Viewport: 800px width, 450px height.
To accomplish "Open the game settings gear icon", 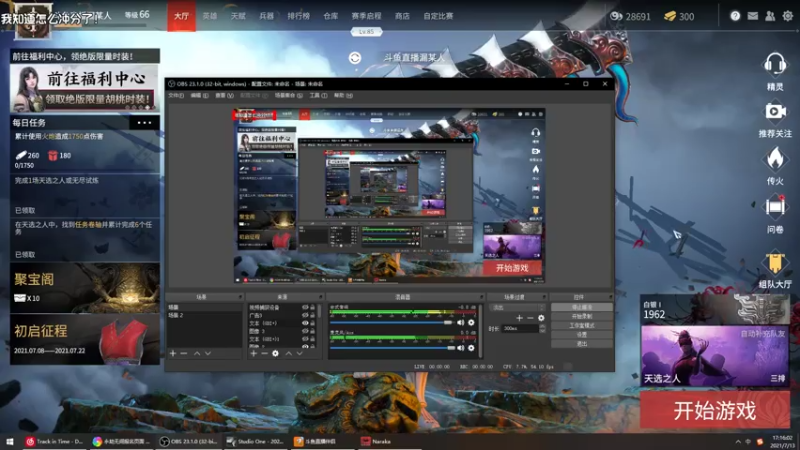I will [x=788, y=16].
